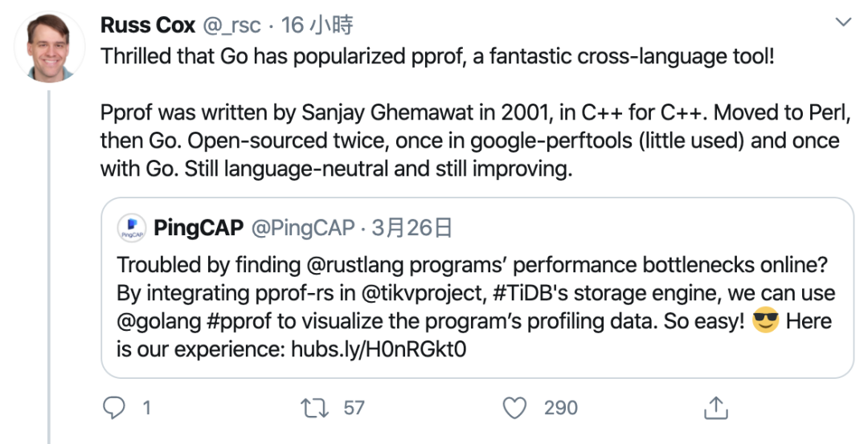Click the PingCAP logo avatar
Image resolution: width=868 pixels, height=444 pixels.
pos(131,228)
